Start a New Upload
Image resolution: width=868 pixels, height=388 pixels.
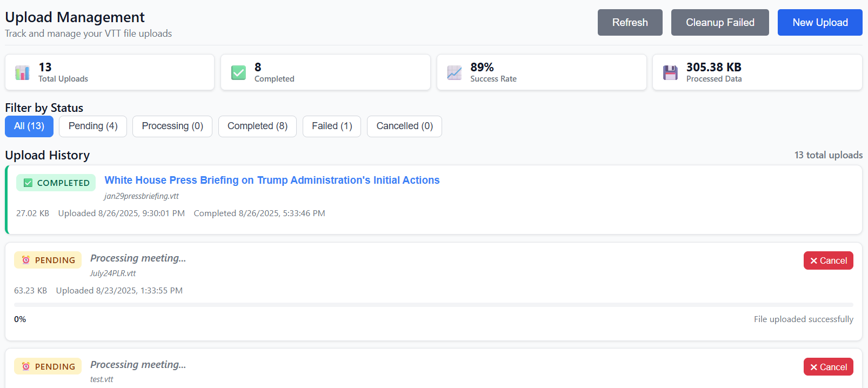point(820,23)
